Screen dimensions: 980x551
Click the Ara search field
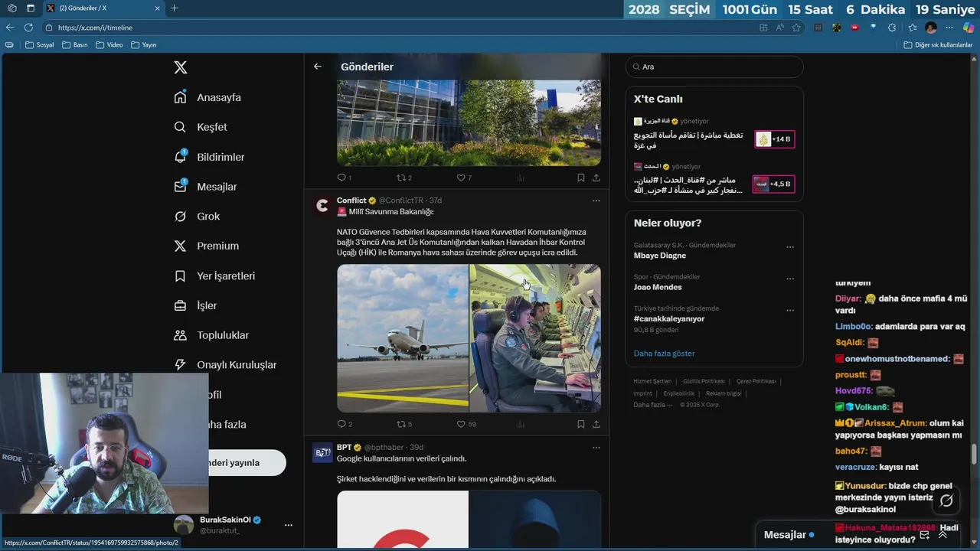pyautogui.click(x=714, y=67)
